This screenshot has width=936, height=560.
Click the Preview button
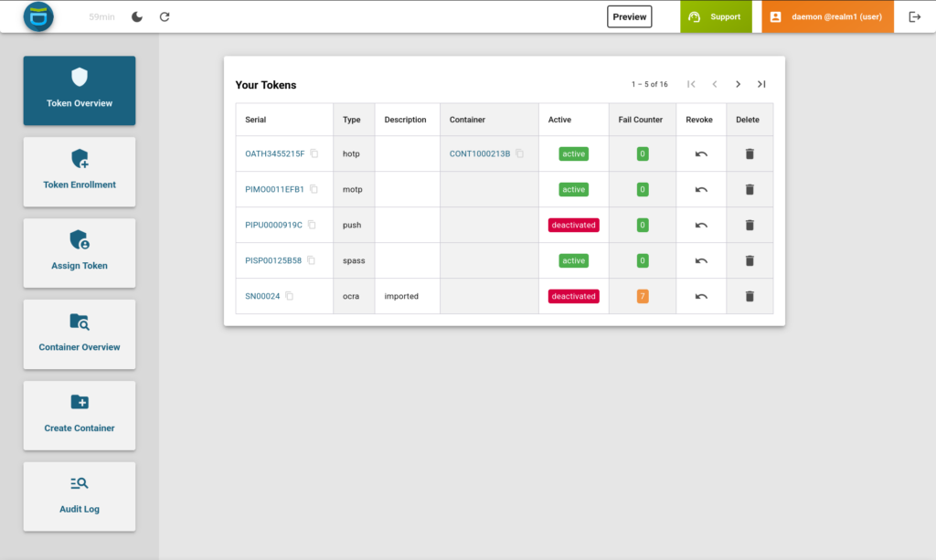click(629, 16)
